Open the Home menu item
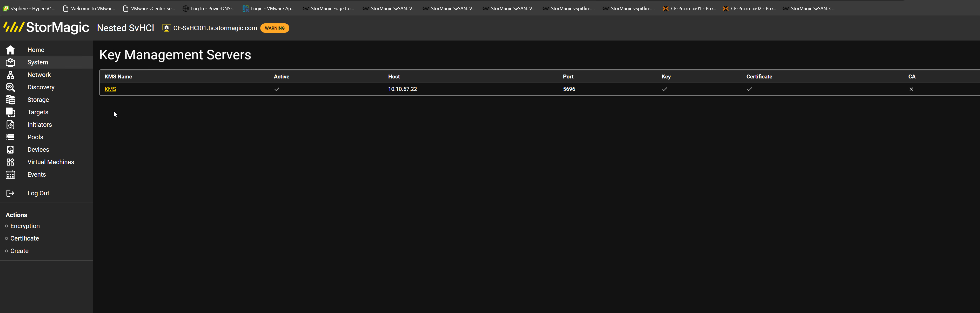This screenshot has width=980, height=313. (36, 50)
